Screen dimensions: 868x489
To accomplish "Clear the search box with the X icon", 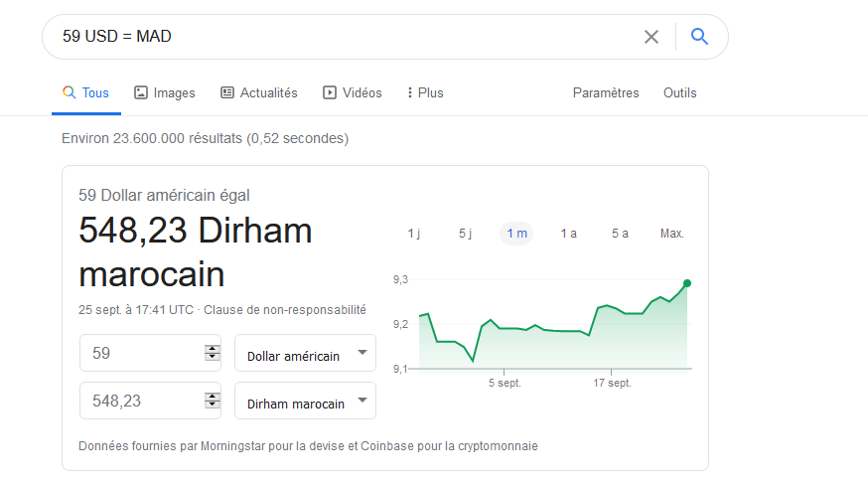I will (651, 37).
